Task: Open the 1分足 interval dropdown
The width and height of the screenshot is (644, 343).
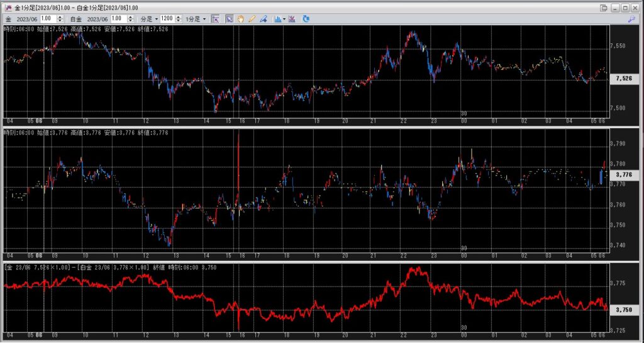Action: pyautogui.click(x=196, y=19)
